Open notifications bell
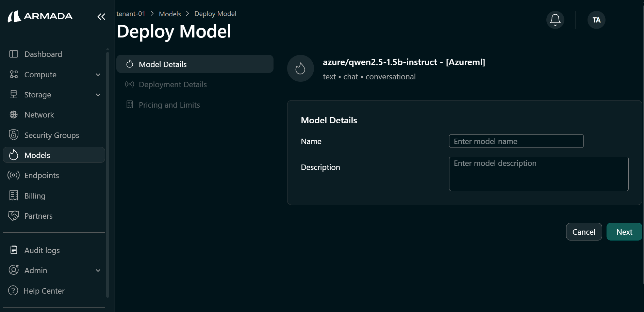Screen dimensions: 644x312 coord(555,20)
